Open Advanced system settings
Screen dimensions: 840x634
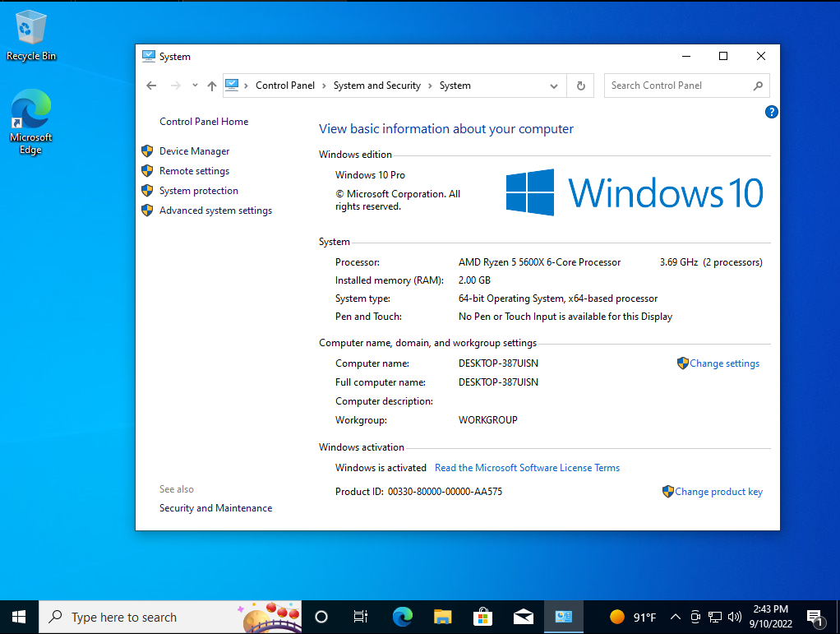[216, 211]
